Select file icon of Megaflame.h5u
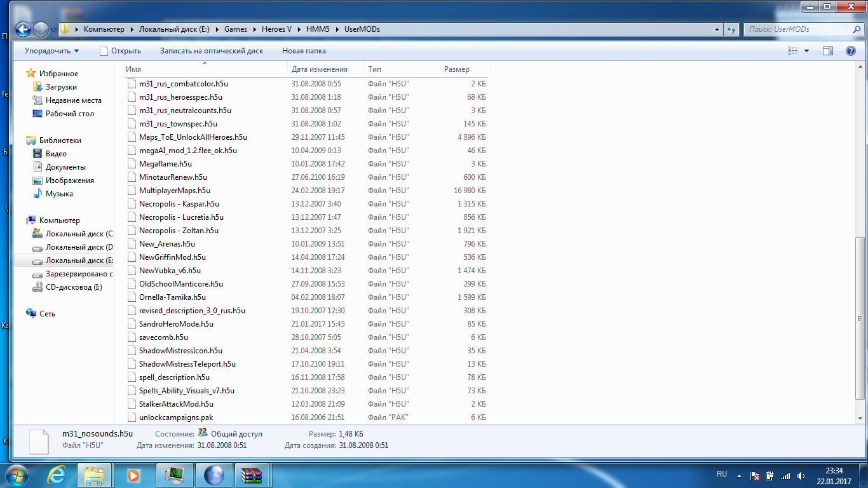This screenshot has height=488, width=868. [x=132, y=164]
